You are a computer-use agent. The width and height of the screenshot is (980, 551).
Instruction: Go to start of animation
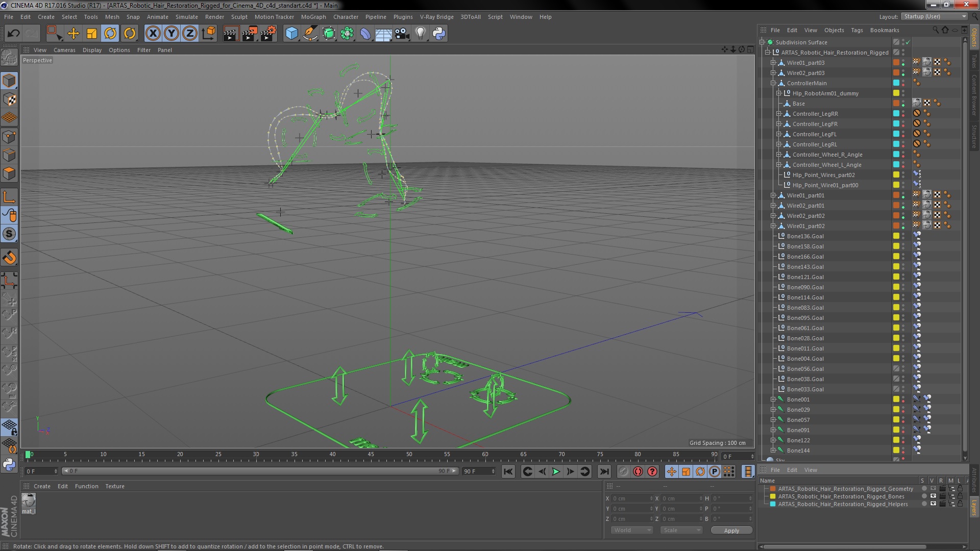tap(508, 471)
